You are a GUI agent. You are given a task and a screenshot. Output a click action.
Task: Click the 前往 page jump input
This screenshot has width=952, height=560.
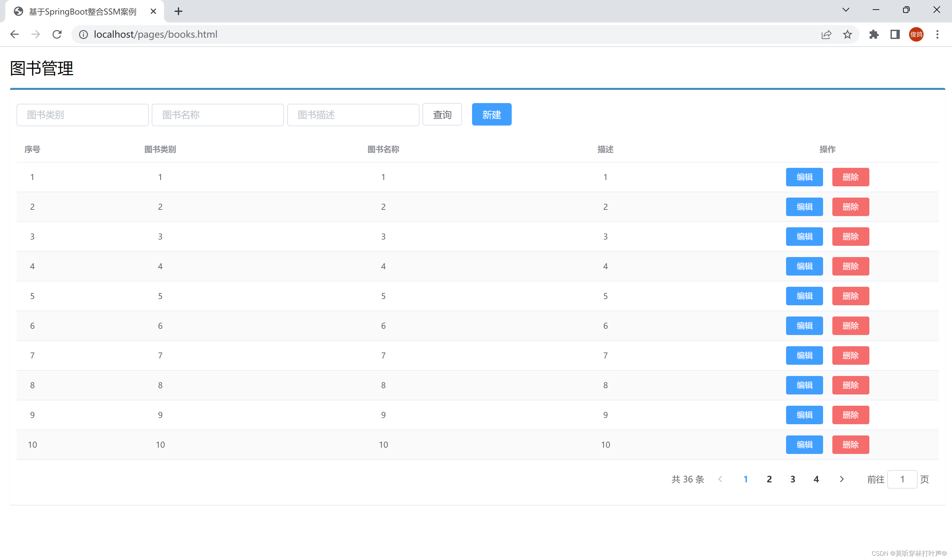coord(902,479)
